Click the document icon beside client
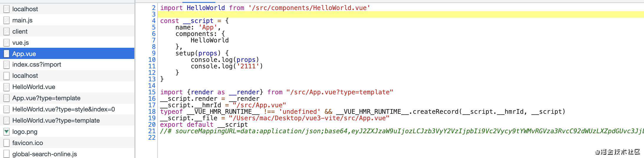The height and width of the screenshot is (158, 644). pyautogui.click(x=6, y=31)
